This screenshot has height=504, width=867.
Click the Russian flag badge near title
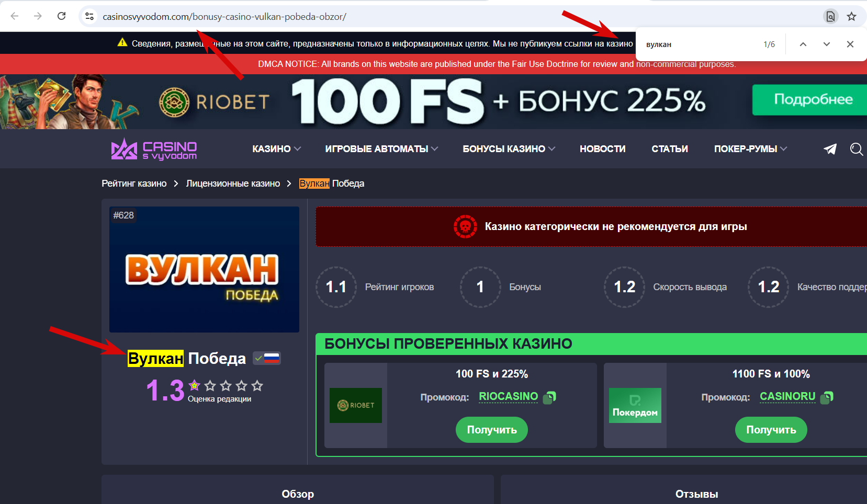coord(267,358)
